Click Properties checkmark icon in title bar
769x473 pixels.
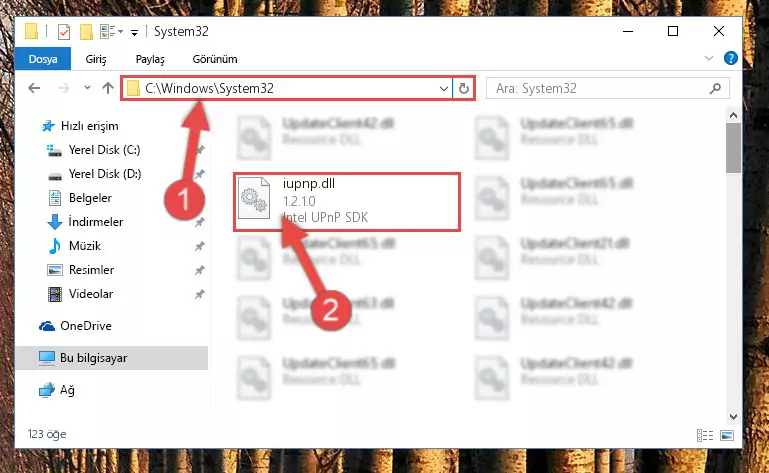coord(64,32)
